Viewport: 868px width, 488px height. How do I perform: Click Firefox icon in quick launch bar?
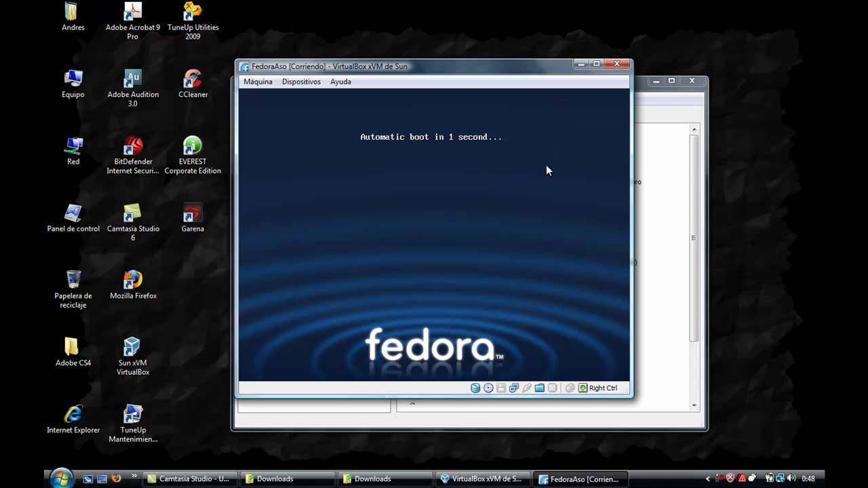tap(116, 479)
